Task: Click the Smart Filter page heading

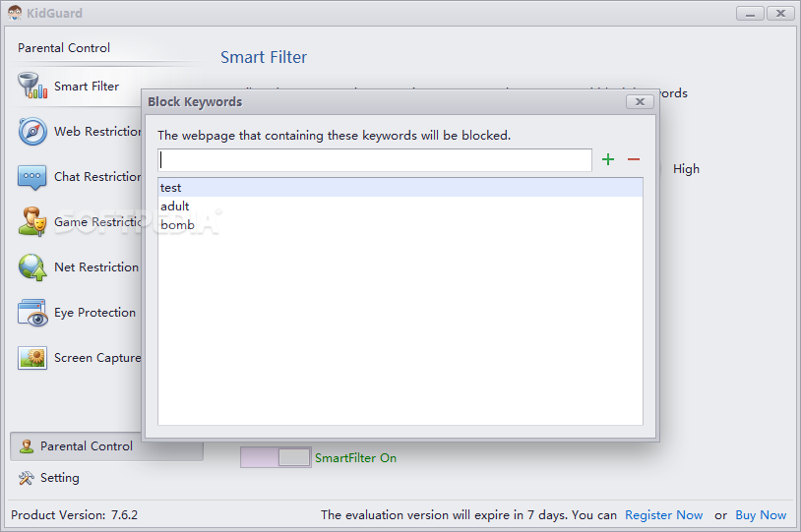Action: click(264, 57)
